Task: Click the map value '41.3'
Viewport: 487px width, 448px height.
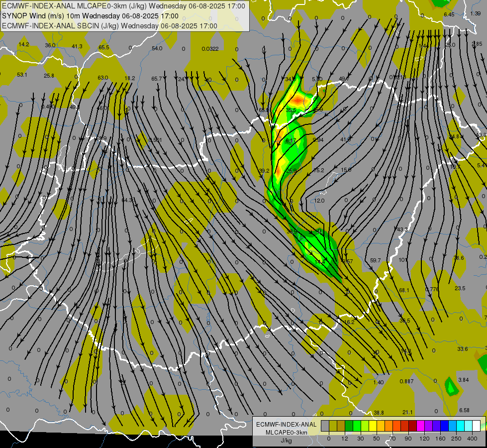Action: [x=77, y=46]
